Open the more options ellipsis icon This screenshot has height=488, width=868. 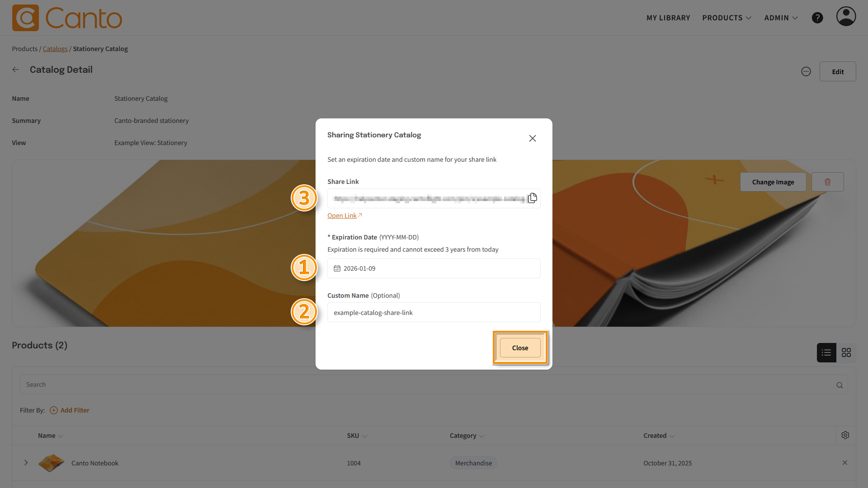806,71
